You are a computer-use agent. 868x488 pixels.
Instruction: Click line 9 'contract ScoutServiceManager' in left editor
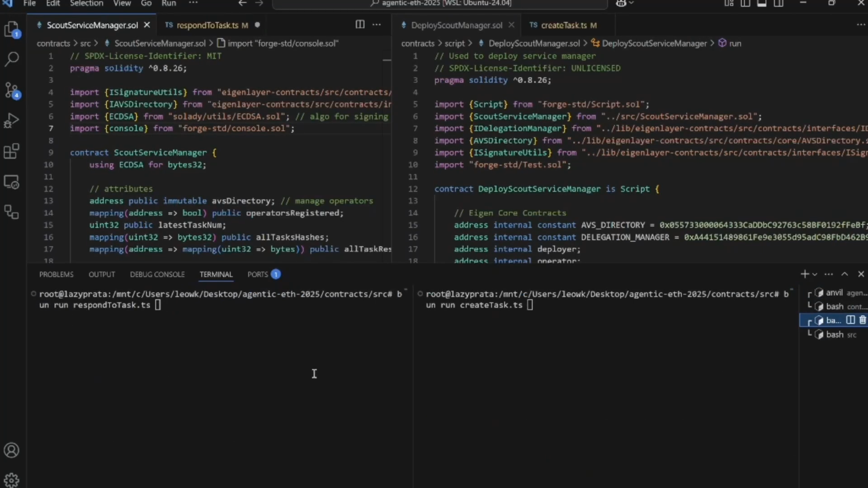(x=143, y=153)
